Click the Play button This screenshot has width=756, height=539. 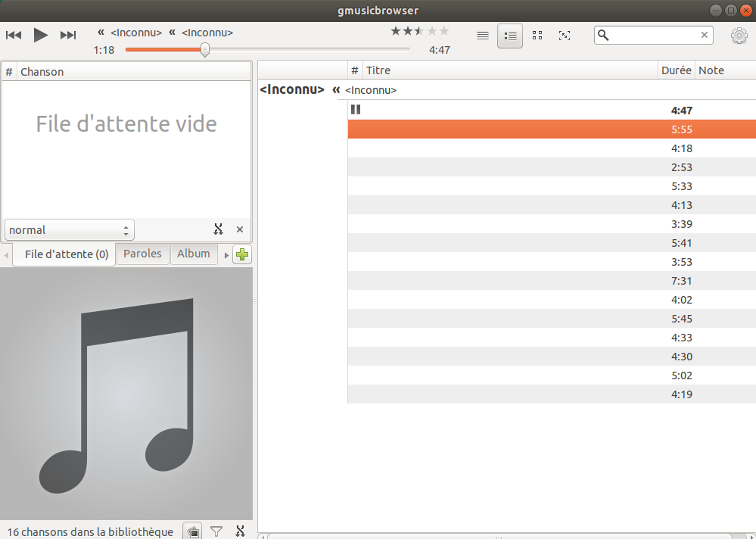click(x=41, y=35)
